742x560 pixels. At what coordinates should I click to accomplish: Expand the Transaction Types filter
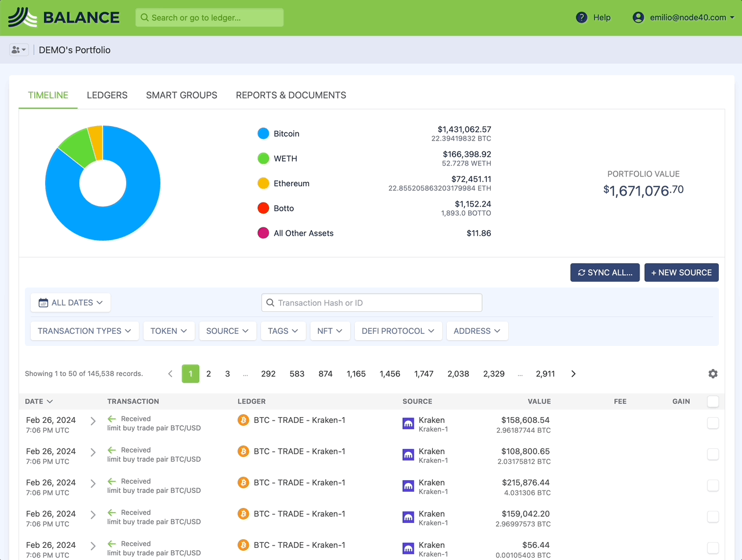tap(85, 331)
